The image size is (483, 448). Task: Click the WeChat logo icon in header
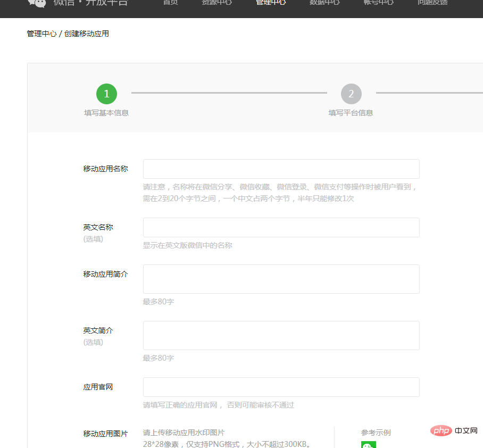(x=37, y=3)
